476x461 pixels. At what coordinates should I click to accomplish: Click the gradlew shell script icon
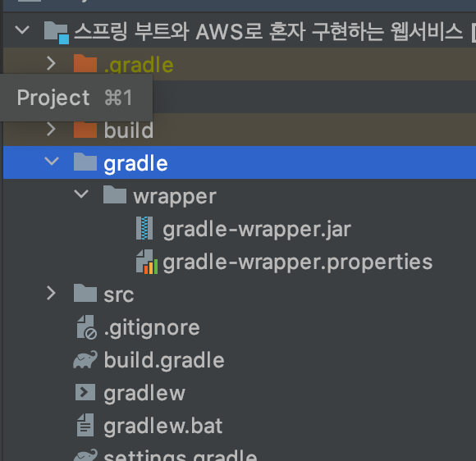click(85, 392)
